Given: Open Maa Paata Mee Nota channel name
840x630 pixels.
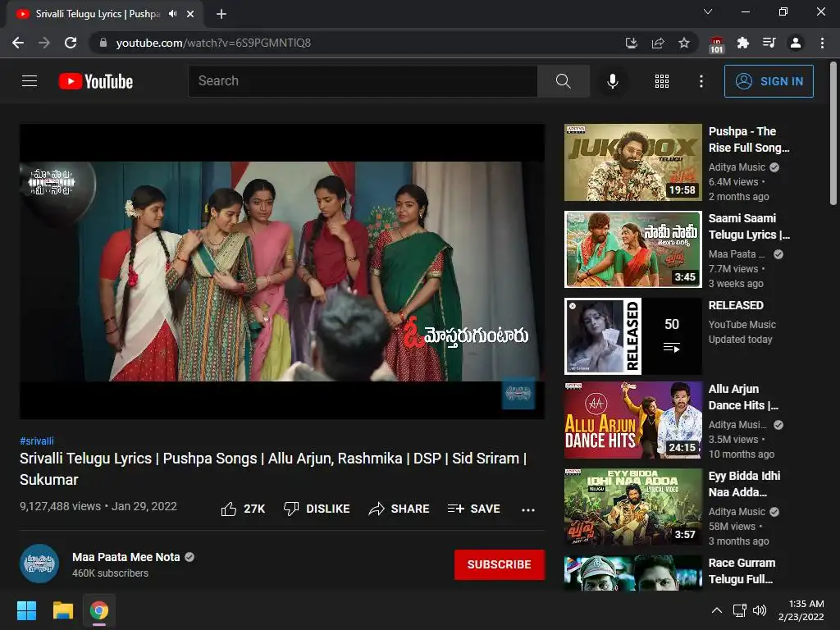Looking at the screenshot, I should click(x=126, y=557).
